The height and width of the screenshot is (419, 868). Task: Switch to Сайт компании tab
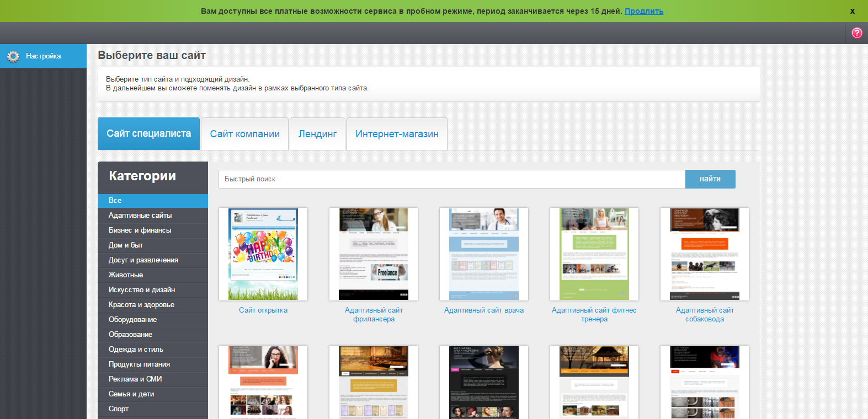pos(244,134)
